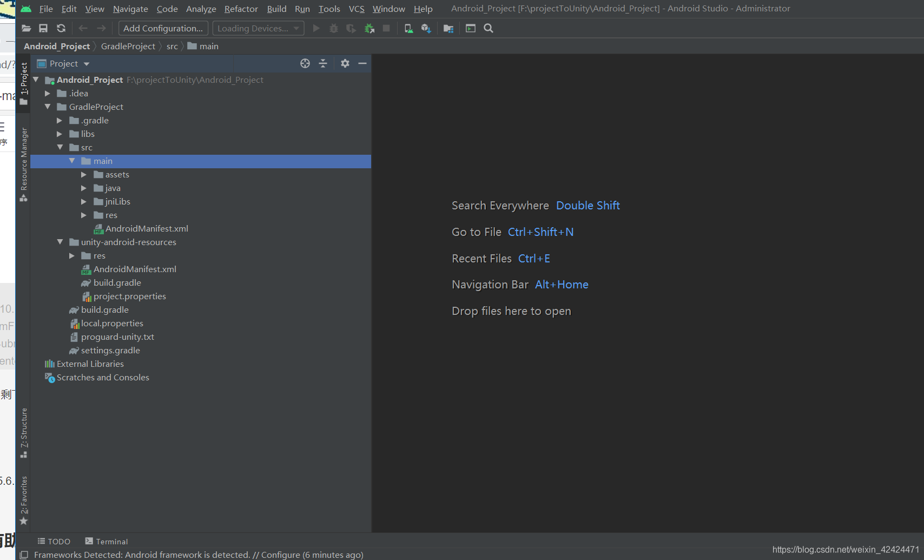Click the Synchronize refresh icon
This screenshot has height=560, width=924.
(x=61, y=28)
